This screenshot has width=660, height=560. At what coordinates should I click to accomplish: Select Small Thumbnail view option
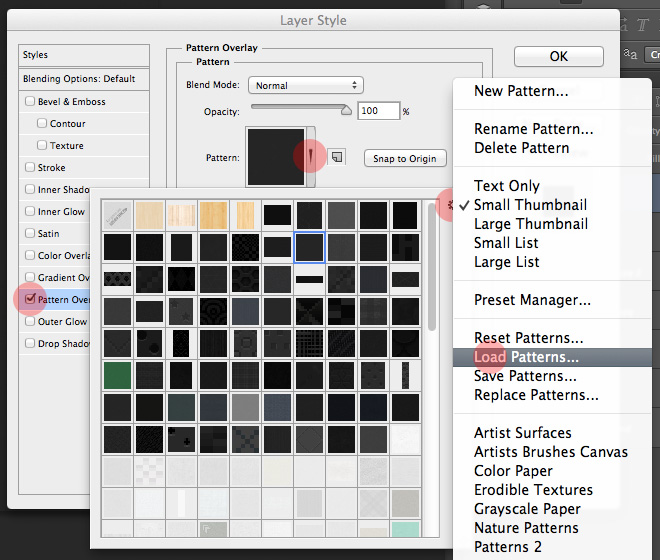click(x=530, y=205)
